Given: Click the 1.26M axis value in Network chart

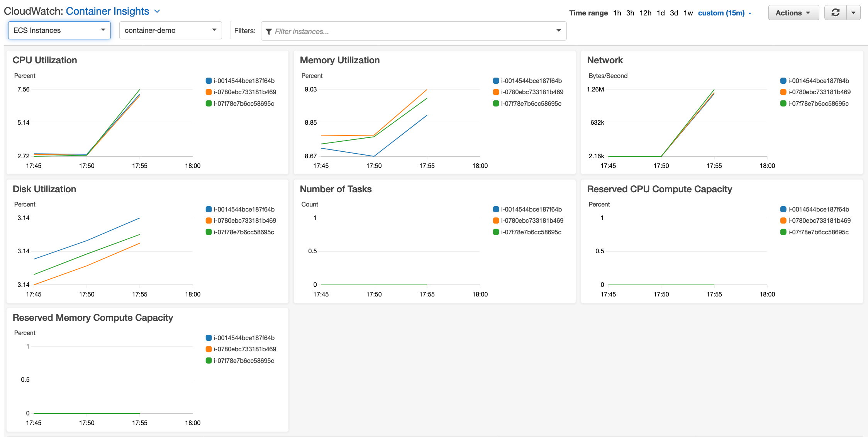Looking at the screenshot, I should 595,89.
